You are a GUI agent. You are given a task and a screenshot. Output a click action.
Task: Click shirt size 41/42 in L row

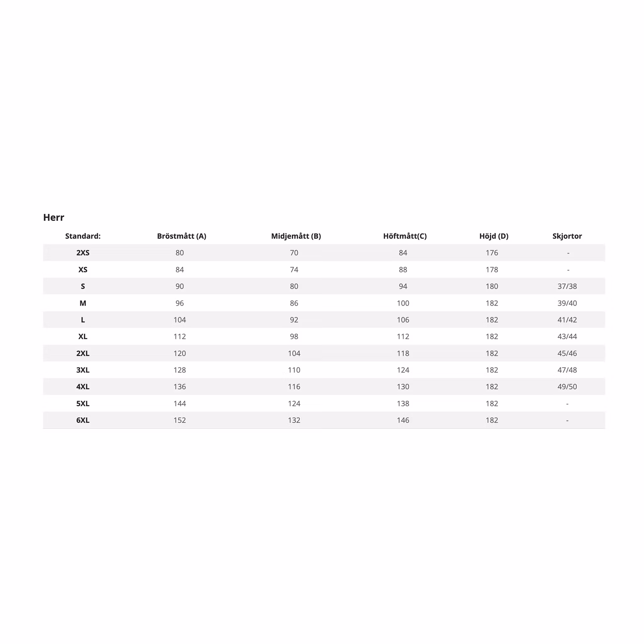567,320
